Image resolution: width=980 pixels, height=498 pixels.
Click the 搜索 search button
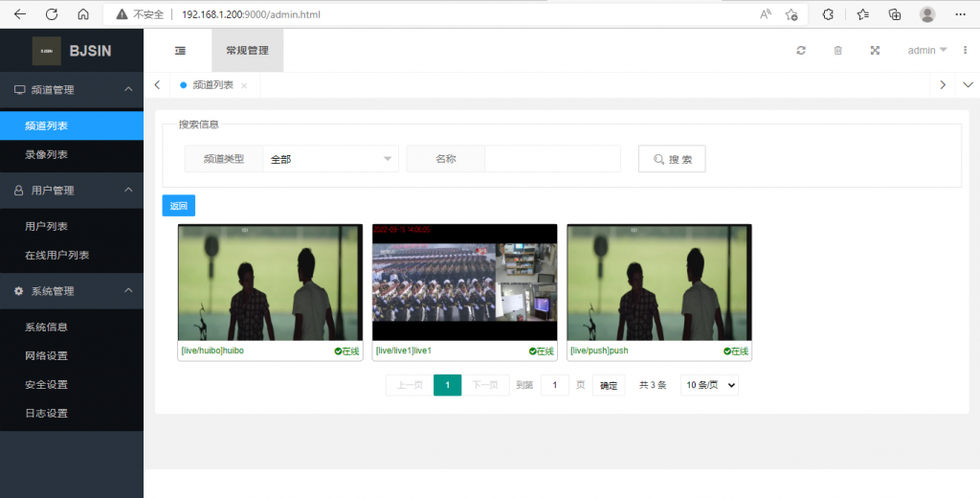(x=672, y=159)
